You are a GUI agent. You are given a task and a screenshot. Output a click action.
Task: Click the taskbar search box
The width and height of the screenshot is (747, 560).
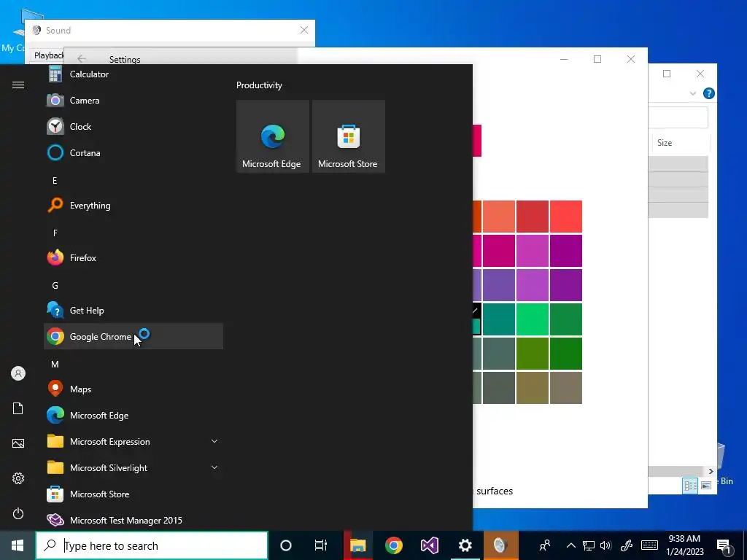point(152,545)
